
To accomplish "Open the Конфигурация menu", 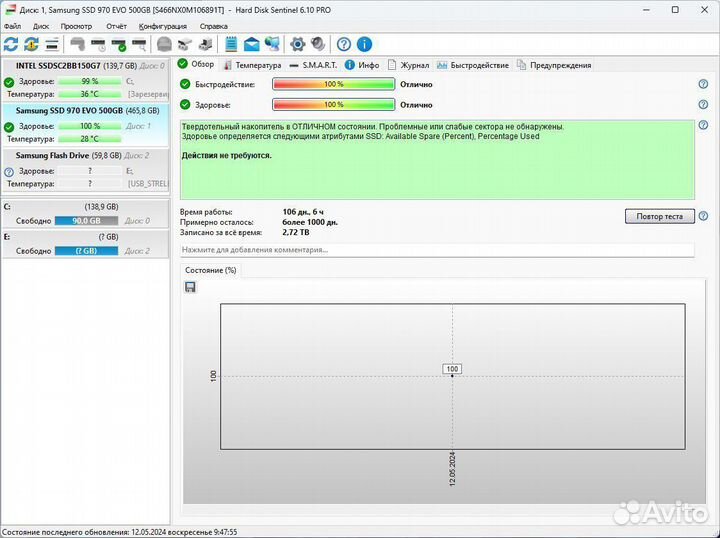I will coord(163,26).
